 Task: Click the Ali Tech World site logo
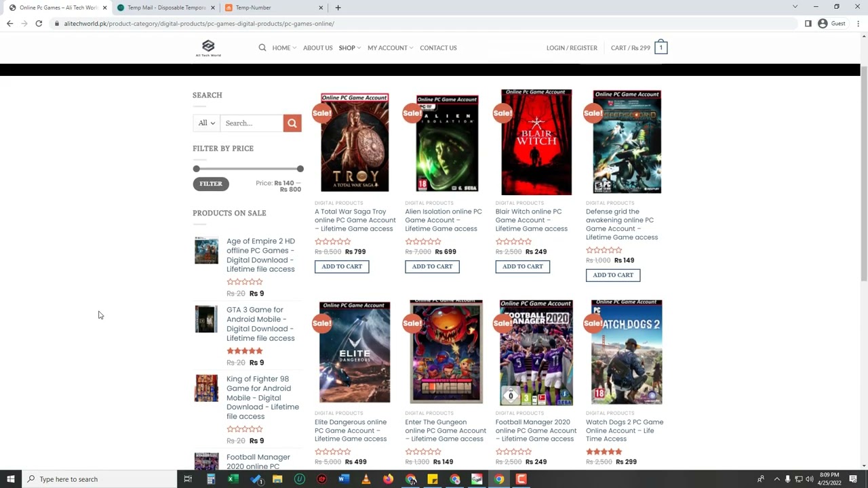(x=208, y=48)
